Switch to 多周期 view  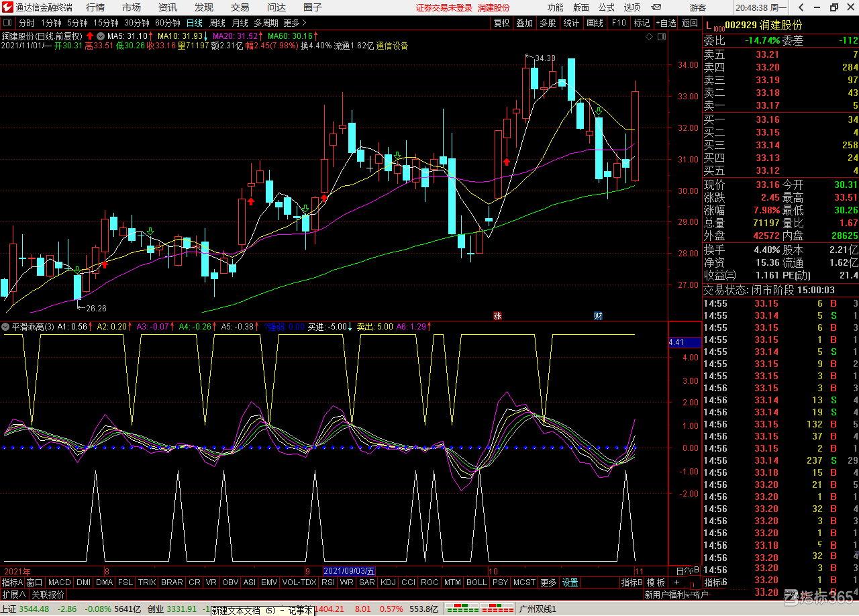(266, 23)
